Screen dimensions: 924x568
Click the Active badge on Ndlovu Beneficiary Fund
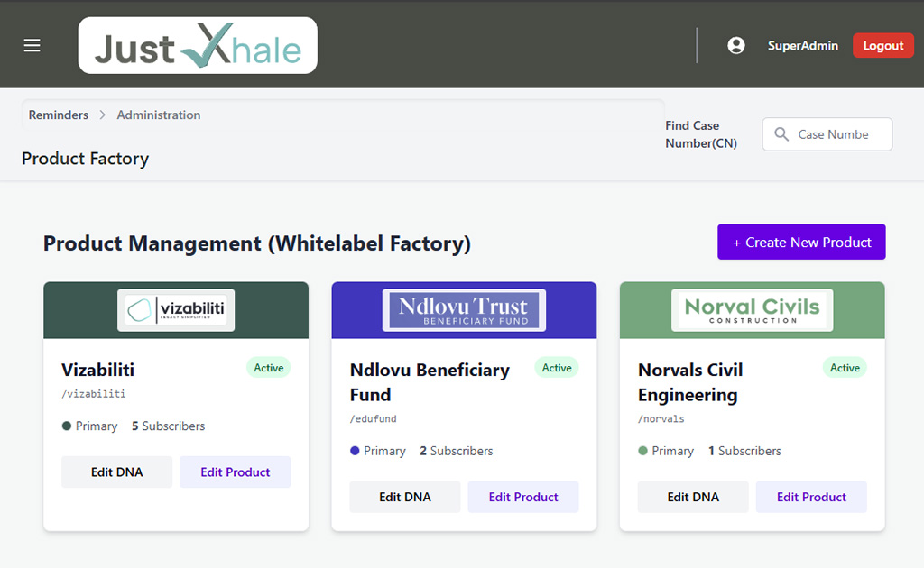556,368
